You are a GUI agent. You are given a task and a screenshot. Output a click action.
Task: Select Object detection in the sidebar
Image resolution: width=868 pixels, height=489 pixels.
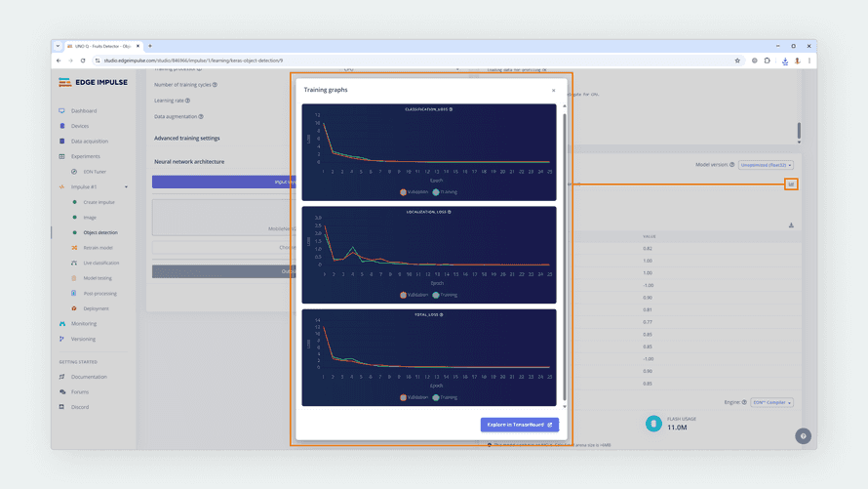pyautogui.click(x=100, y=232)
